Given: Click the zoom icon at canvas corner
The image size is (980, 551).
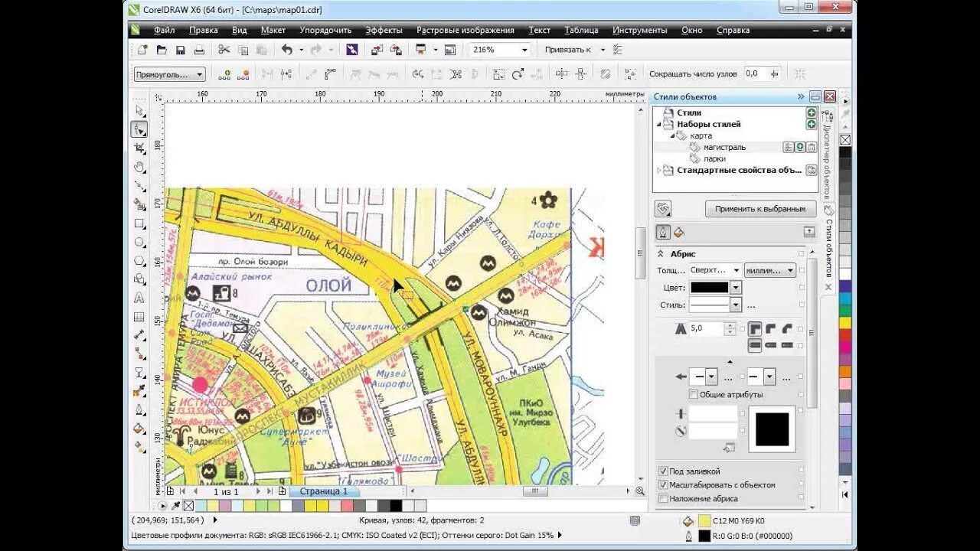Looking at the screenshot, I should pos(639,491).
